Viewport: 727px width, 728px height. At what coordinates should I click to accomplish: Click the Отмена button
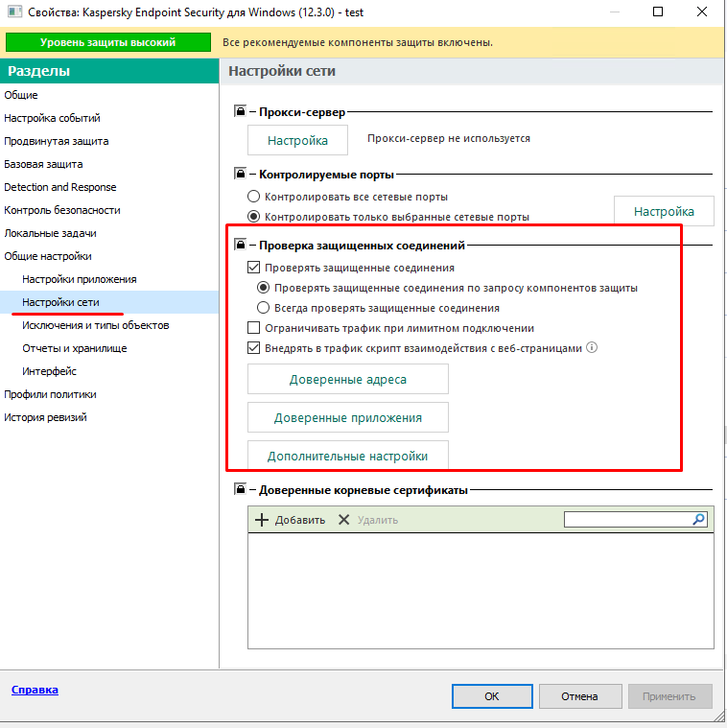(580, 696)
